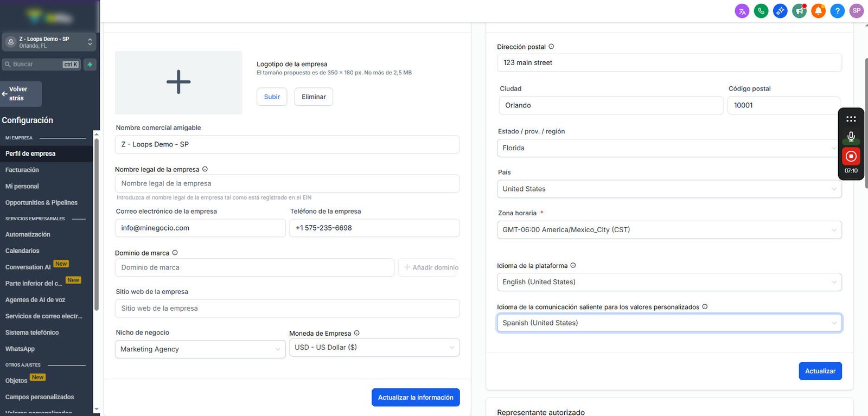Open the megaphone announcements icon
Image resolution: width=868 pixels, height=416 pixels.
799,11
